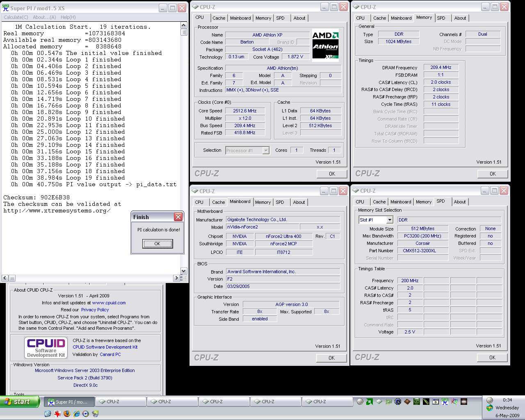Click the Core Speed value 2512.6 MHz

pos(245,111)
